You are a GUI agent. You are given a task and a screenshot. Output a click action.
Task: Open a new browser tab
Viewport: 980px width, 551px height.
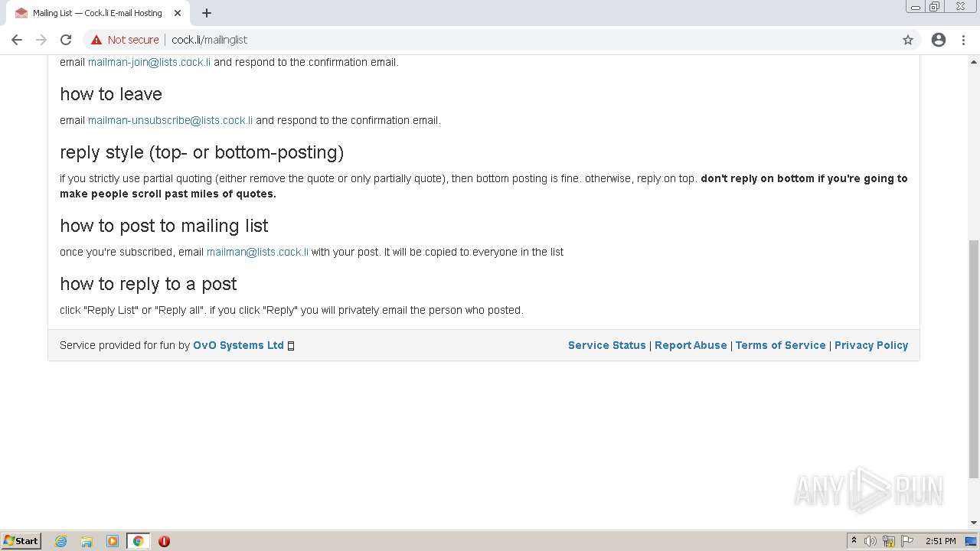pos(207,13)
